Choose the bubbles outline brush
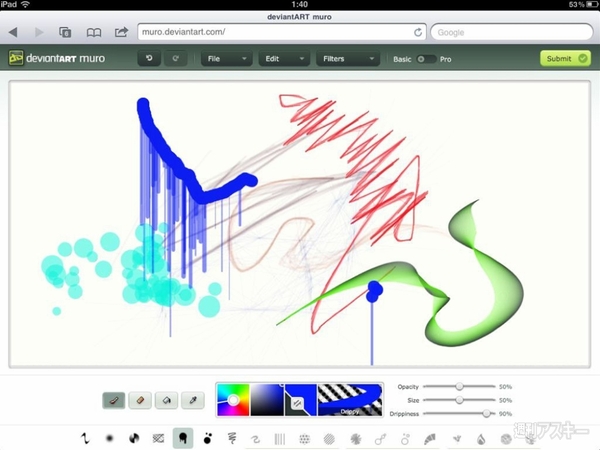The width and height of the screenshot is (600, 450). 405,439
